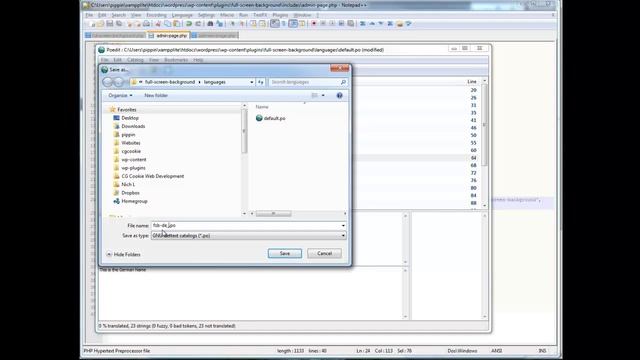Image resolution: width=640 pixels, height=360 pixels.
Task: Click Notepad++ Replace toolbar icon
Action: [x=220, y=24]
